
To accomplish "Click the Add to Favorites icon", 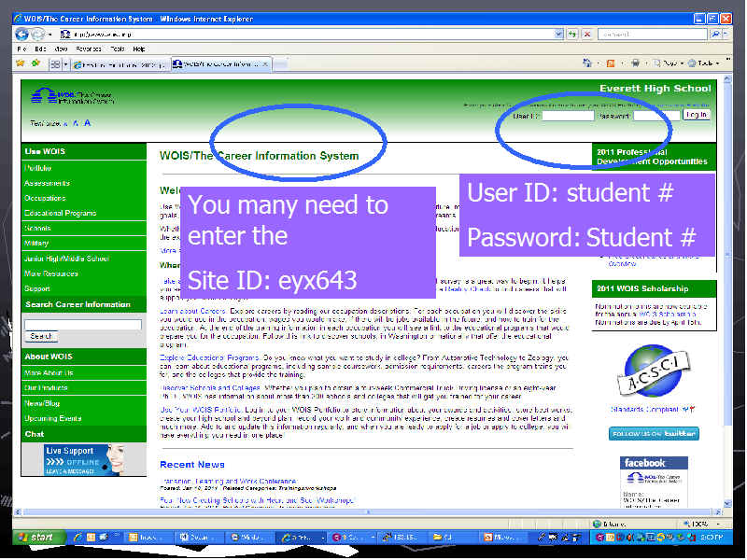I will point(35,63).
